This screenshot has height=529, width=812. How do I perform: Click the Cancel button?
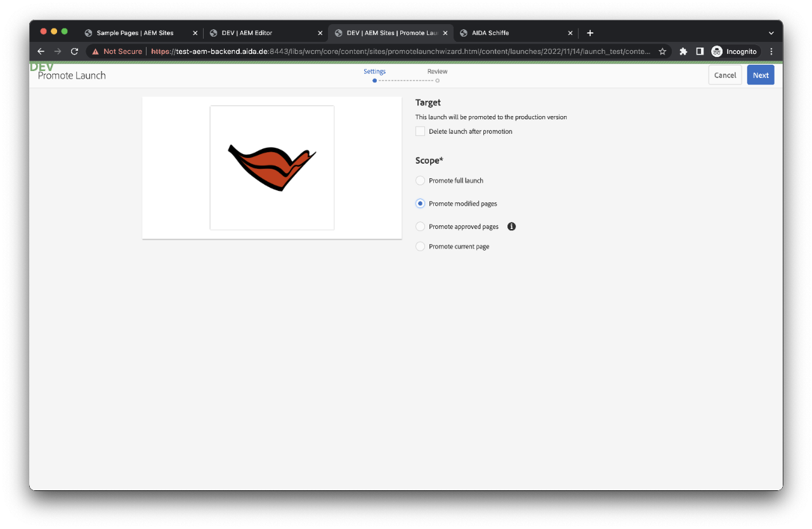[724, 75]
